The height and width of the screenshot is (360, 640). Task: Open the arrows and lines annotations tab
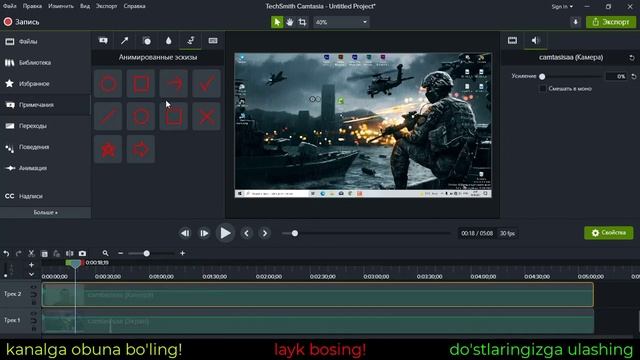[124, 40]
